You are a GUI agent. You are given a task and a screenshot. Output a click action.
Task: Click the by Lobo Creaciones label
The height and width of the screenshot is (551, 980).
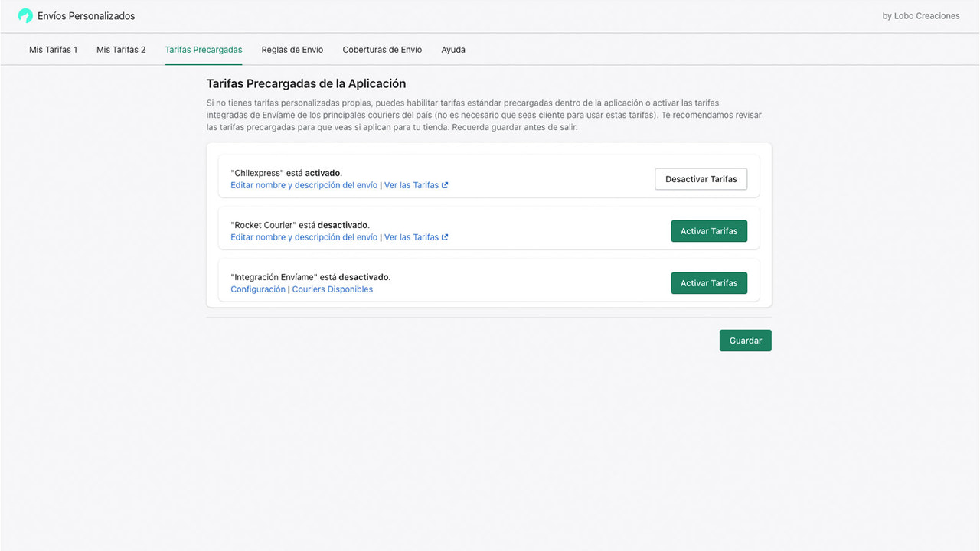pyautogui.click(x=921, y=15)
